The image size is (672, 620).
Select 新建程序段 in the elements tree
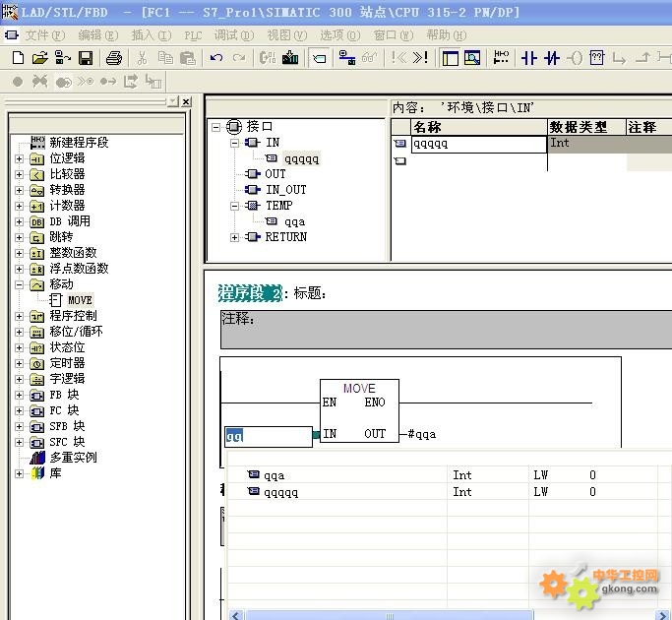(79, 143)
